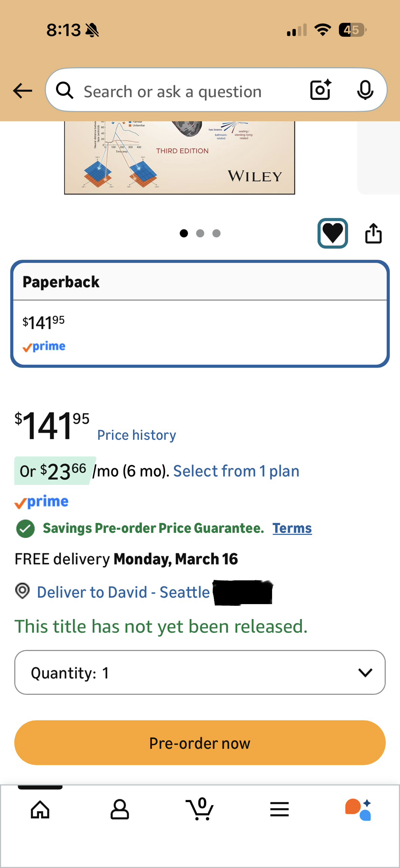Tap the Deliver to David - Seattle link
400x868 pixels.
tap(123, 592)
